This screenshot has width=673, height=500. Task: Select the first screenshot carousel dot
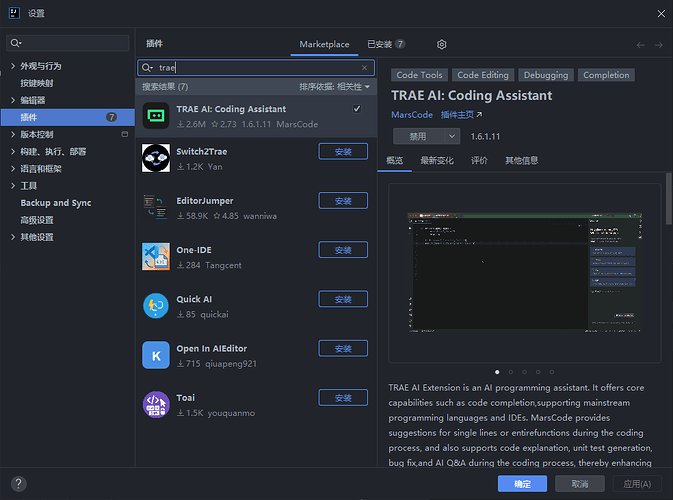point(497,372)
